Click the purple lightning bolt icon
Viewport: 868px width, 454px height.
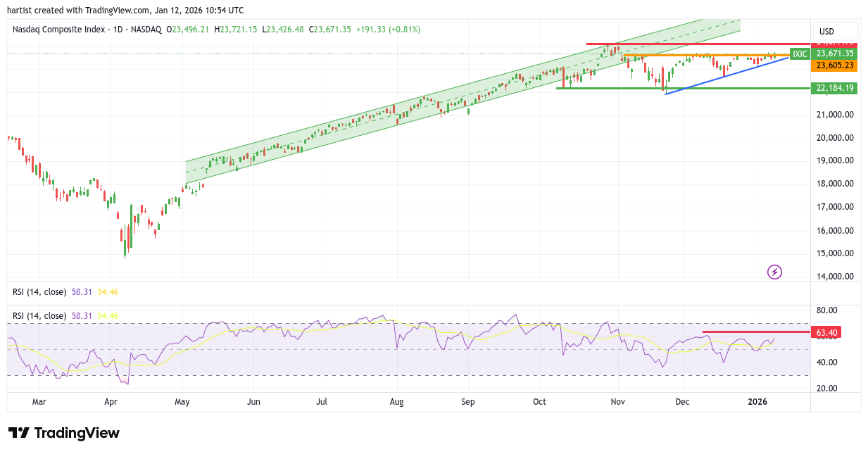tap(774, 272)
